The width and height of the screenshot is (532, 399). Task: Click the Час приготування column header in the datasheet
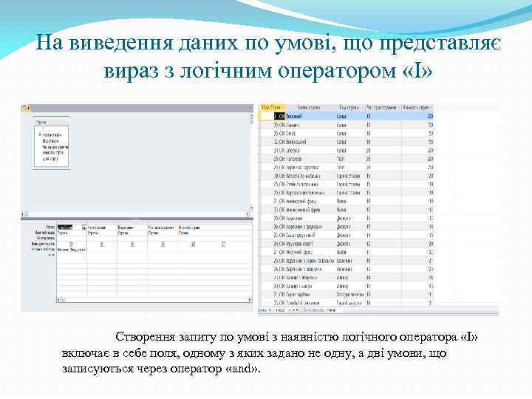pyautogui.click(x=383, y=108)
